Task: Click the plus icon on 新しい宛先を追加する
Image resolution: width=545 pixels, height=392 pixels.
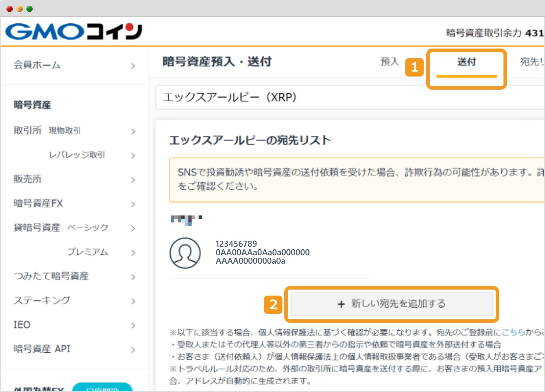Action: pyautogui.click(x=341, y=304)
